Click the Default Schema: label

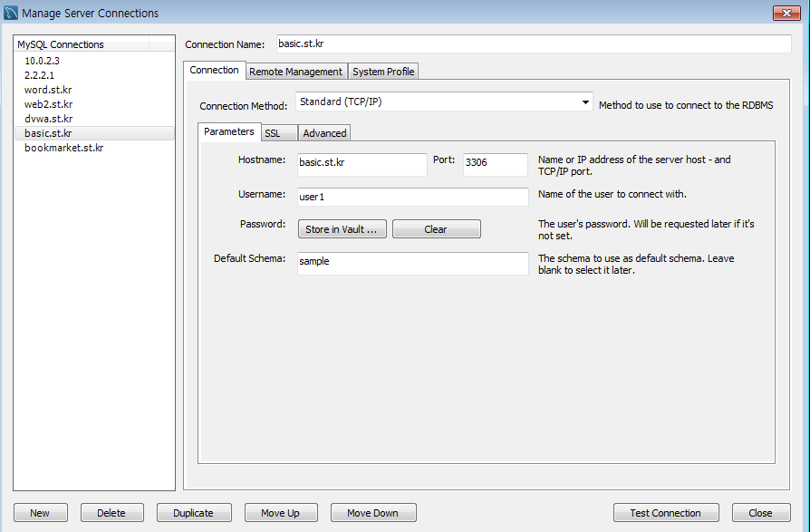pos(249,258)
